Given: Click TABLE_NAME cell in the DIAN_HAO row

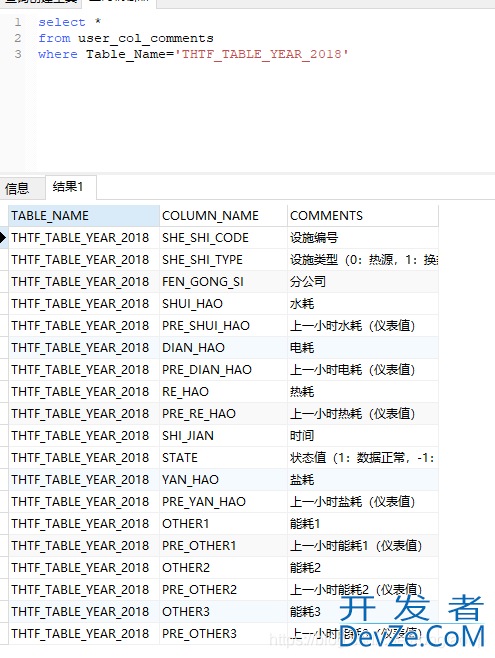Looking at the screenshot, I should [x=84, y=348].
